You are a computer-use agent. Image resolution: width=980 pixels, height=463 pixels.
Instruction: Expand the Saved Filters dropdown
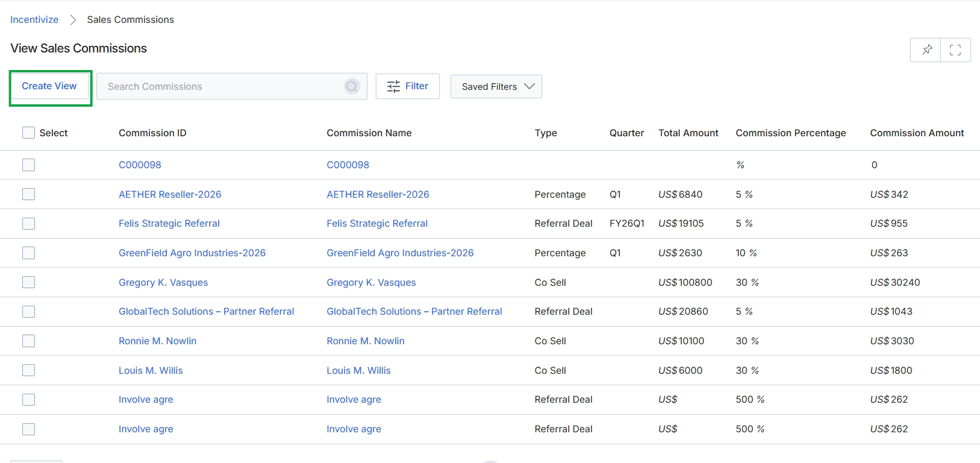496,86
